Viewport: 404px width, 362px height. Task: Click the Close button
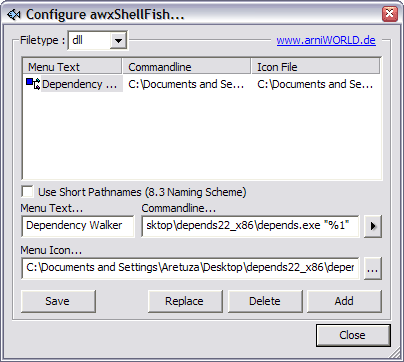click(353, 335)
